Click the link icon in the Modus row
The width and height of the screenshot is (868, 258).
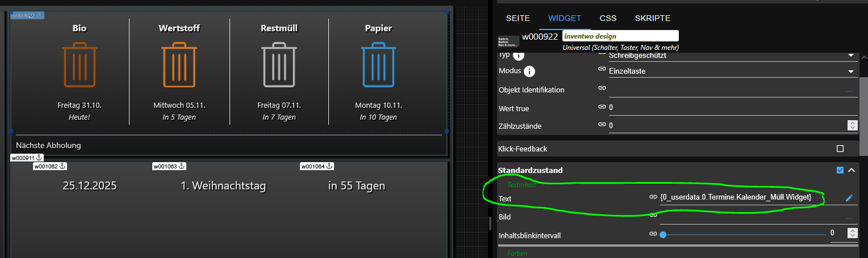(x=602, y=69)
